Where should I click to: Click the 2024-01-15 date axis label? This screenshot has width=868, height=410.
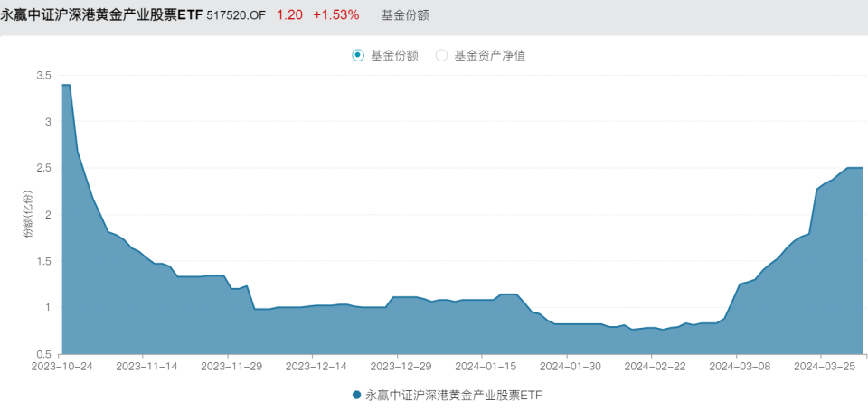click(x=482, y=366)
